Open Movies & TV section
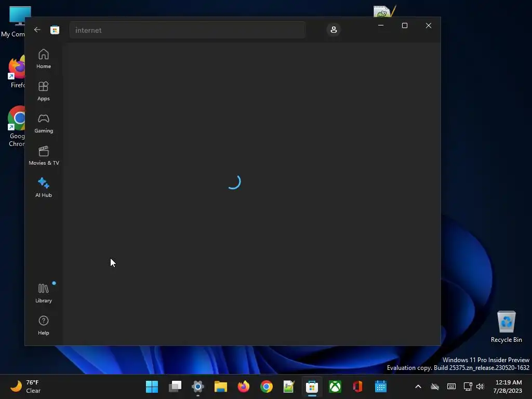The width and height of the screenshot is (532, 399). coord(44,156)
